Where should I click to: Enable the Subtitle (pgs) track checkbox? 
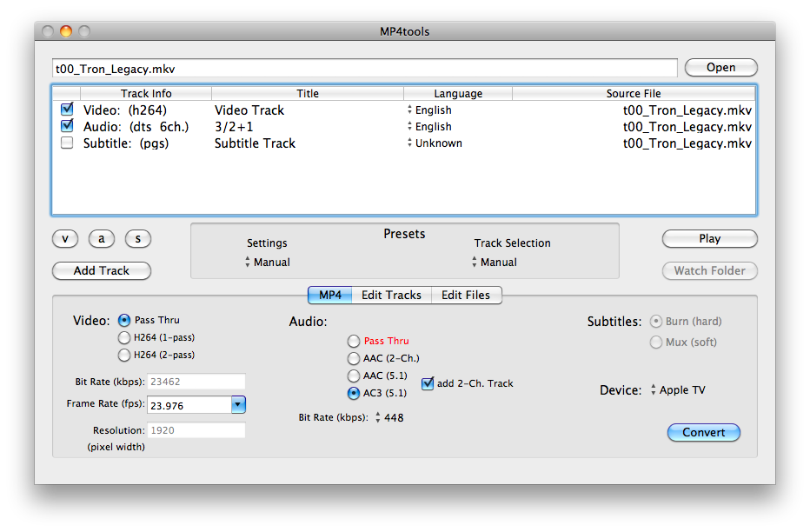pos(67,143)
